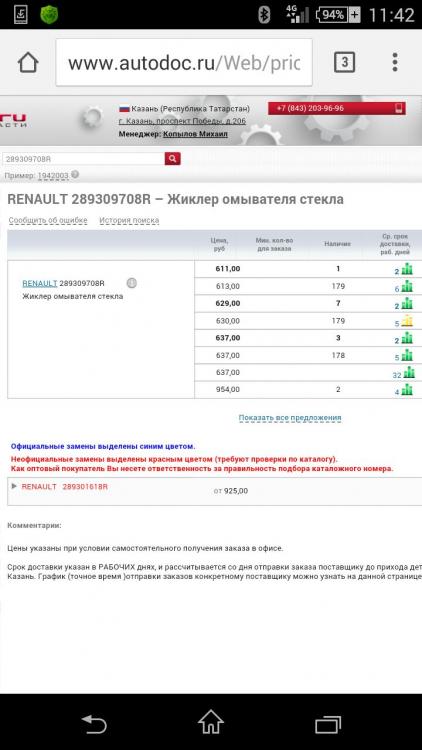Tap the address bar with autodoc.ru URL
The width and height of the screenshot is (422, 750).
pos(184,63)
